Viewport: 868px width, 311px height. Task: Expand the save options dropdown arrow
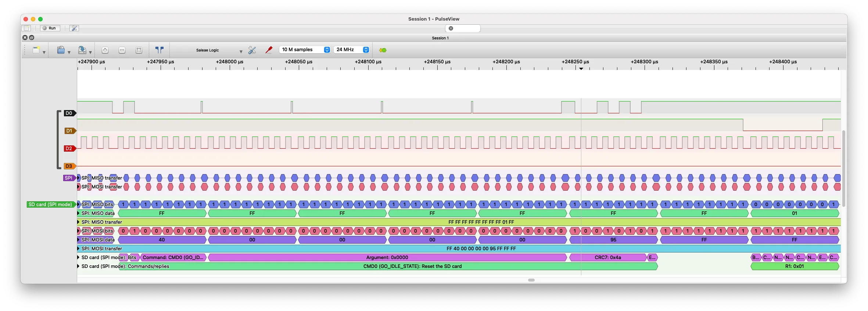click(x=90, y=52)
